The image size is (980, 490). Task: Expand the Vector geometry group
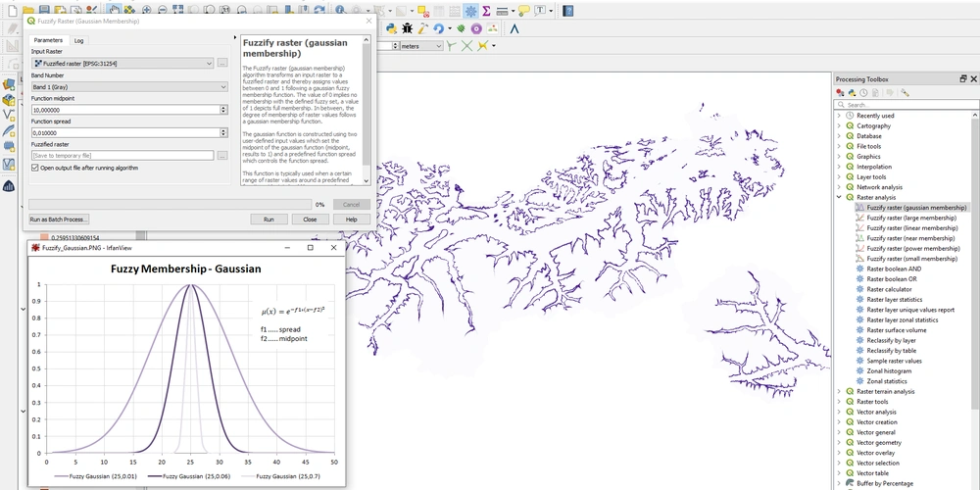pos(840,443)
